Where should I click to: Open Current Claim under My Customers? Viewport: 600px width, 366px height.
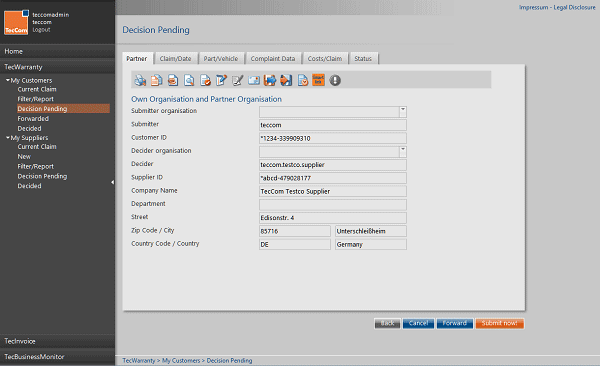[x=37, y=89]
